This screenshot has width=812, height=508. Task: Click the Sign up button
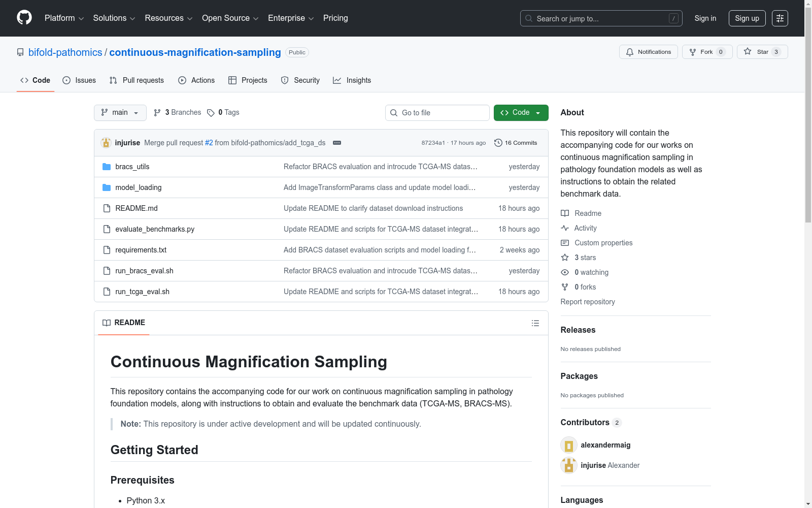pos(747,18)
